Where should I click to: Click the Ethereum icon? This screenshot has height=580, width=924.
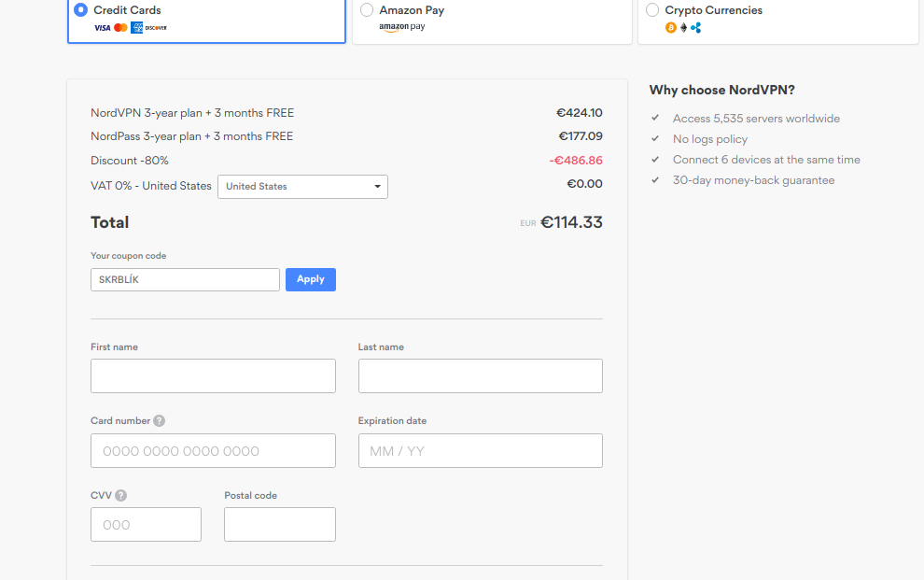tap(683, 28)
